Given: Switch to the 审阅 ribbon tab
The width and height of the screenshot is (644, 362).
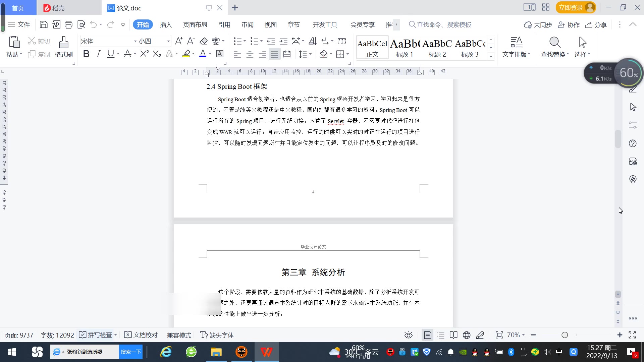Looking at the screenshot, I should coord(247,24).
